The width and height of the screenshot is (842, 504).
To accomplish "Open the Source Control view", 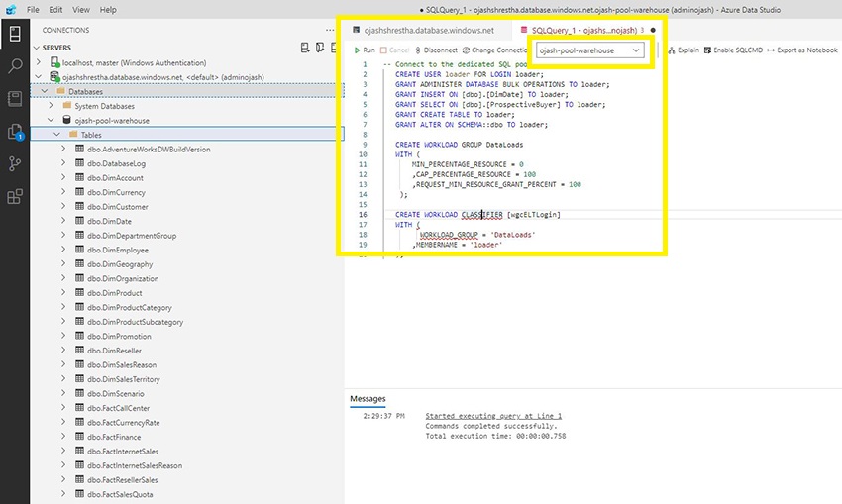I will (14, 163).
